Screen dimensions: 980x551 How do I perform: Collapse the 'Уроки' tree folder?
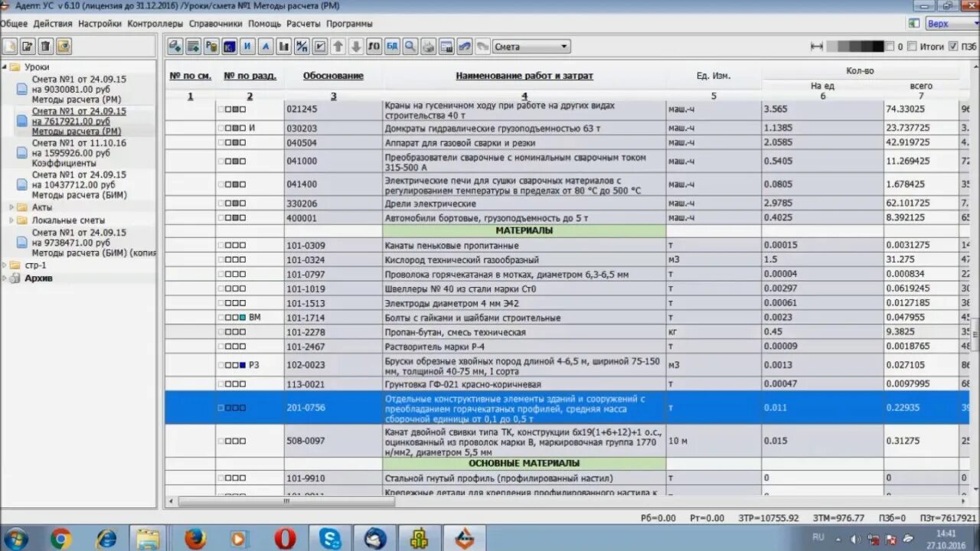5,67
